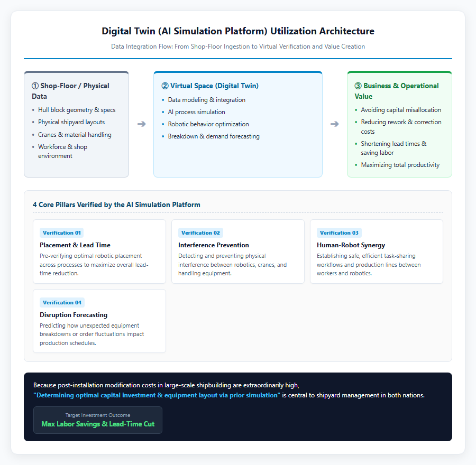
Task: Select the "Workforce & shop environment" bullet
Action: (x=62, y=151)
